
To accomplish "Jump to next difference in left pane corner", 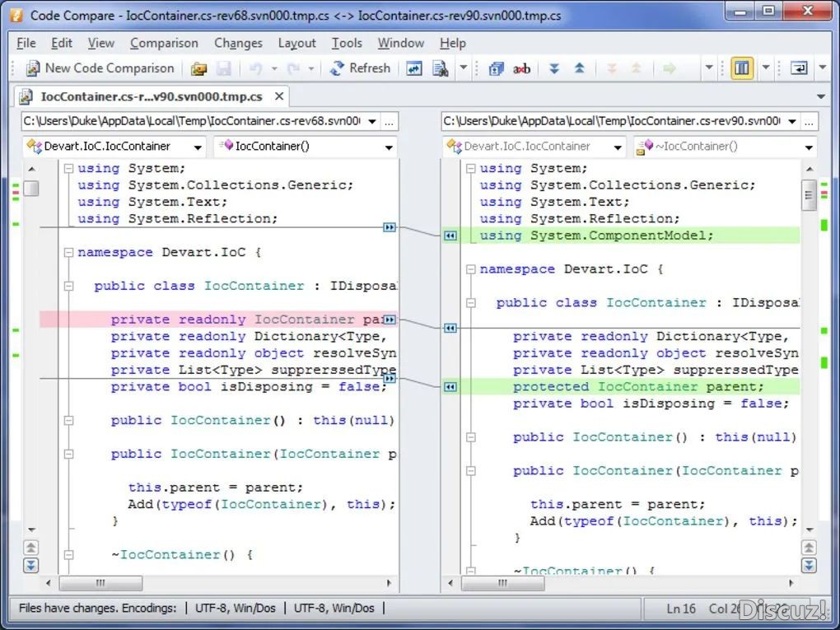I will pos(31,565).
